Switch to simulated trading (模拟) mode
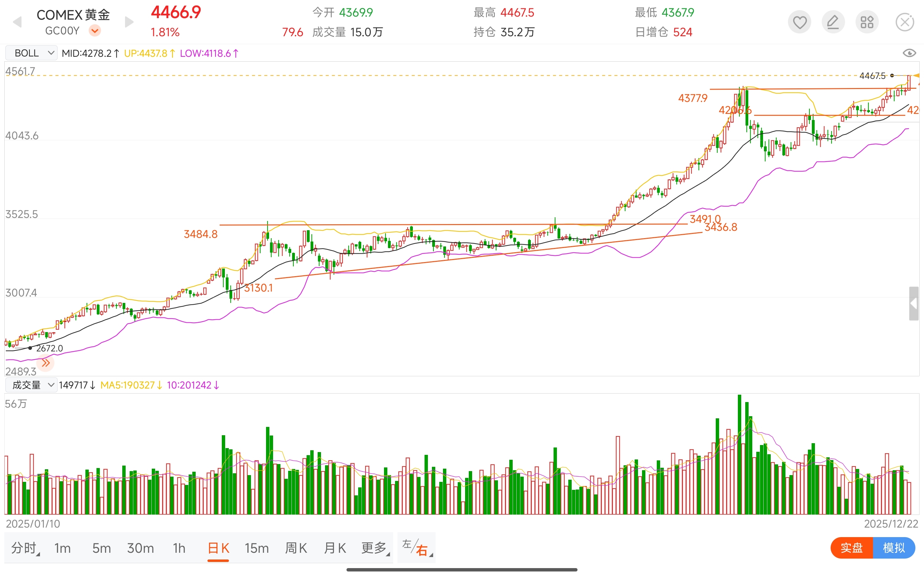Image resolution: width=924 pixels, height=577 pixels. point(894,548)
